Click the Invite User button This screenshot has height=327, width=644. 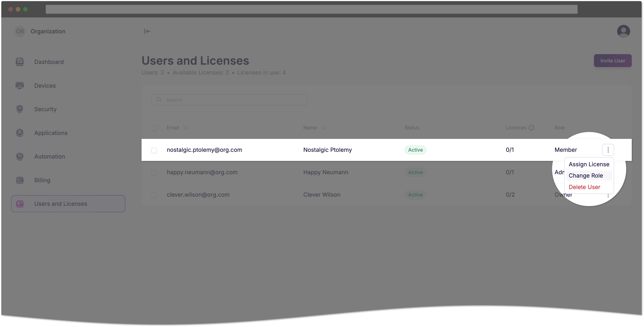point(613,61)
